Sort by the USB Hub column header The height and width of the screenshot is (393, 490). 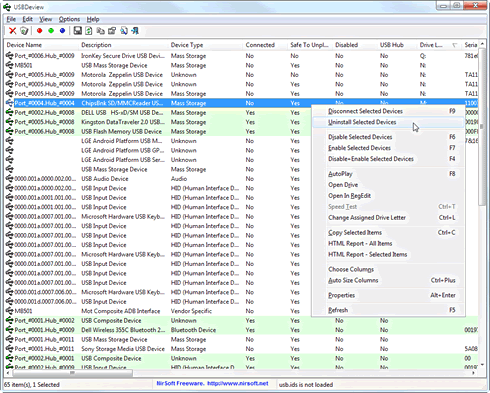(x=398, y=45)
